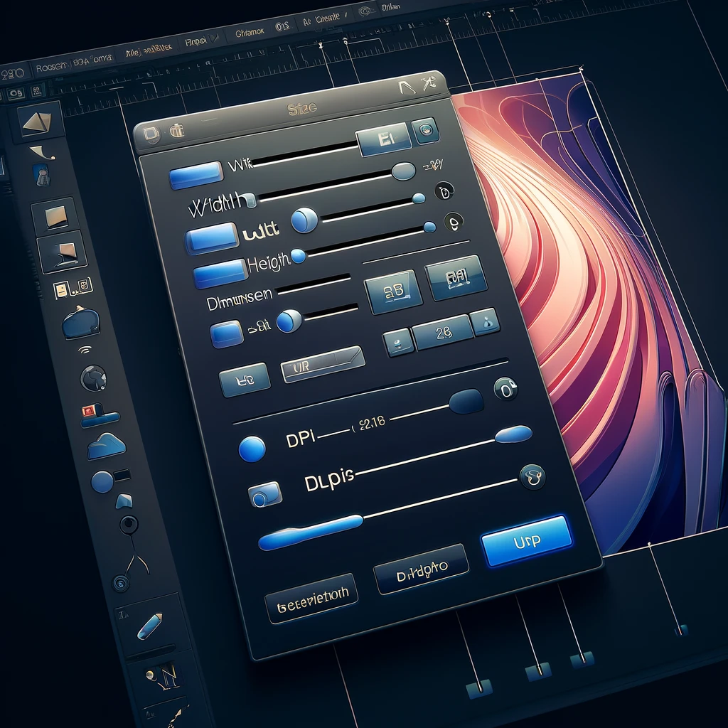Click the wifi signal icon in sidebar

(84, 349)
